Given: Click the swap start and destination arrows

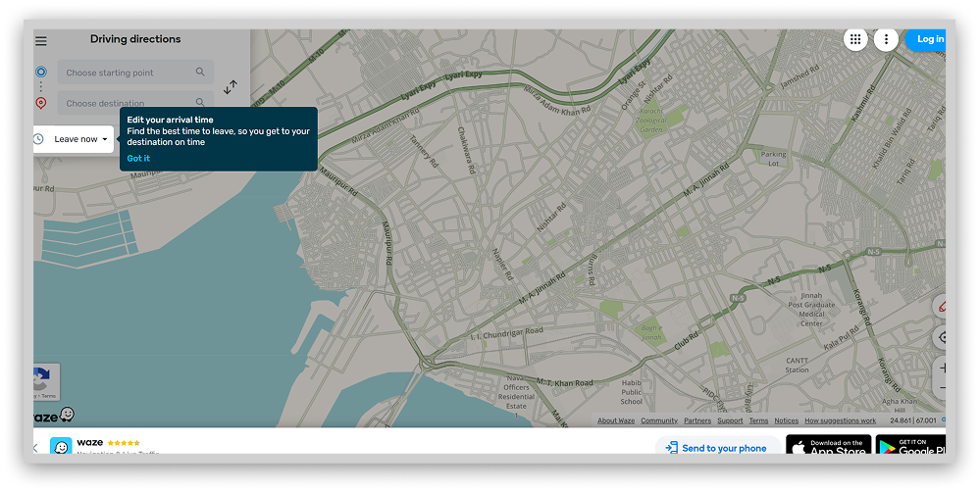Looking at the screenshot, I should (231, 87).
